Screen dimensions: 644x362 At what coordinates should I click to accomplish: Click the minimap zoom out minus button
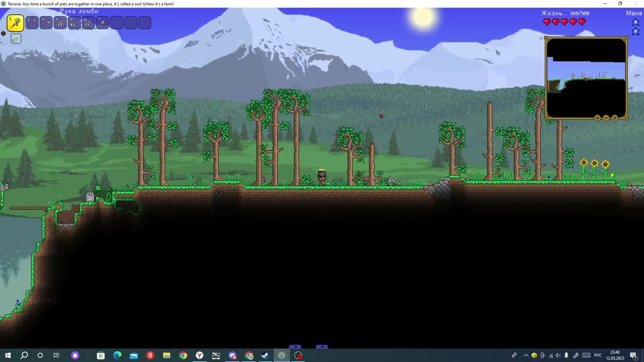point(606,118)
